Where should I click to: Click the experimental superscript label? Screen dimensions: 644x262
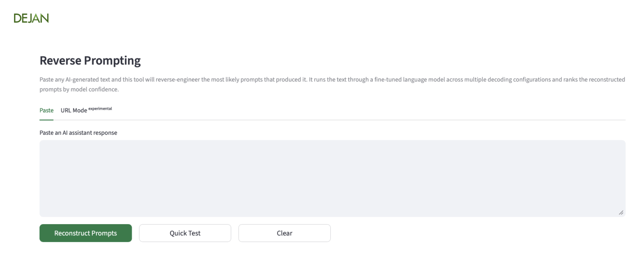pyautogui.click(x=100, y=109)
